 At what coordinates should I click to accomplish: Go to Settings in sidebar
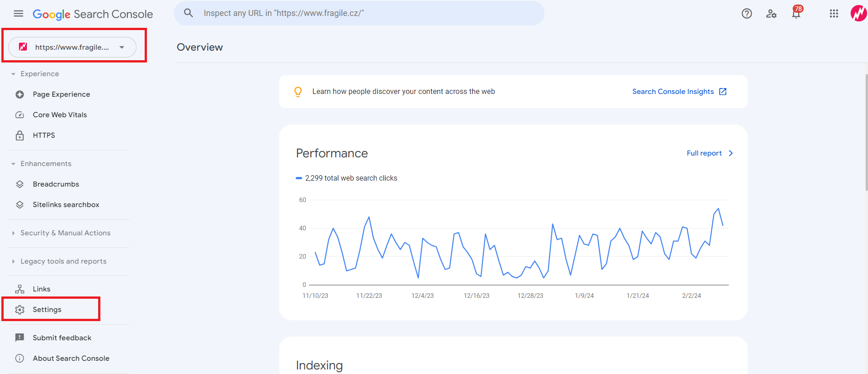click(47, 310)
